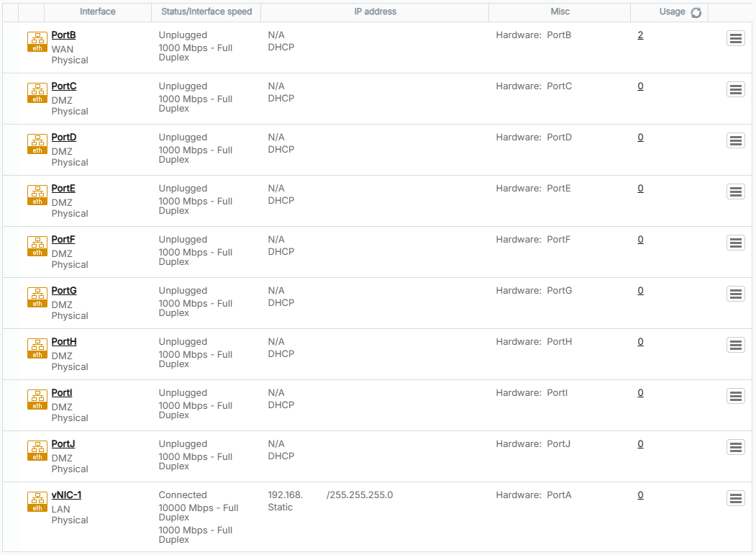This screenshot has height=555, width=756.
Task: Open the PortB interface link
Action: 64,35
